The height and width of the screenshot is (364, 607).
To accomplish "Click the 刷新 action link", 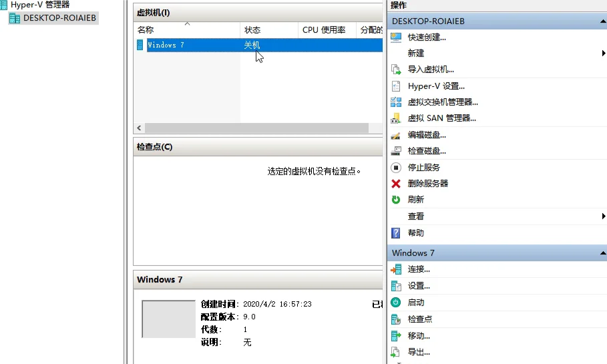I will point(416,200).
